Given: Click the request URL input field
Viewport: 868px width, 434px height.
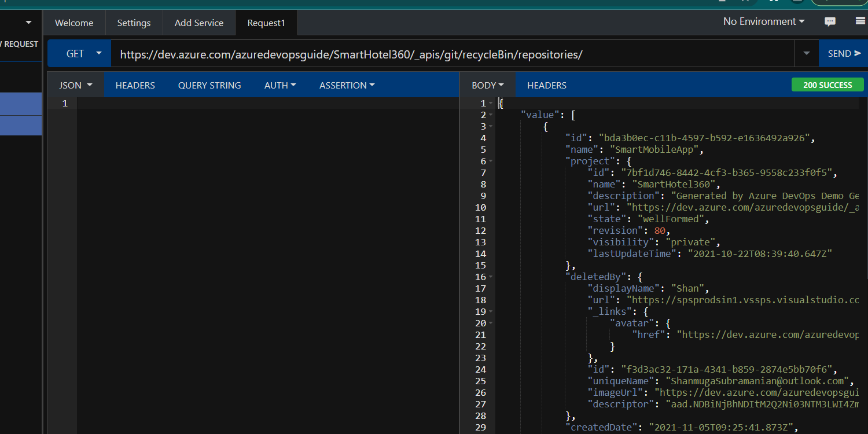Looking at the screenshot, I should point(453,54).
